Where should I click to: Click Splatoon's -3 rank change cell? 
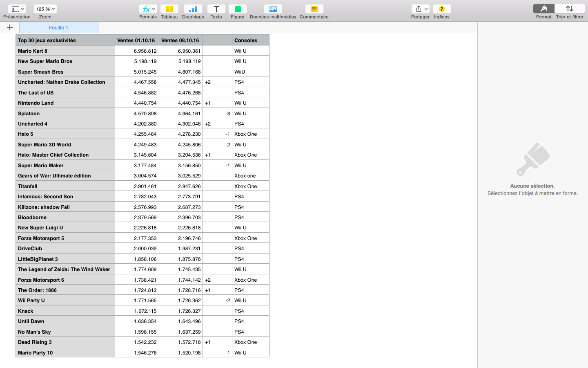(x=217, y=113)
